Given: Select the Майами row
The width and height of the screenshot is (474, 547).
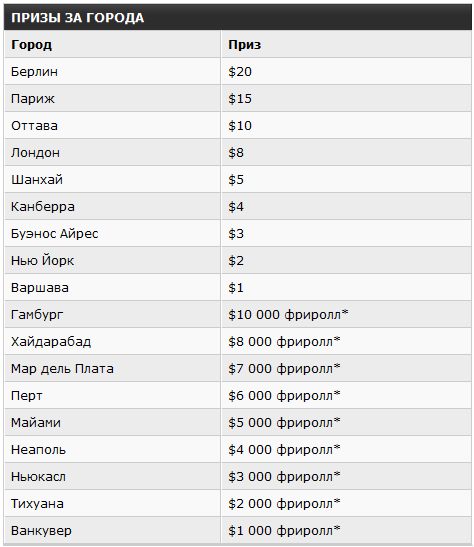Looking at the screenshot, I should tap(238, 423).
